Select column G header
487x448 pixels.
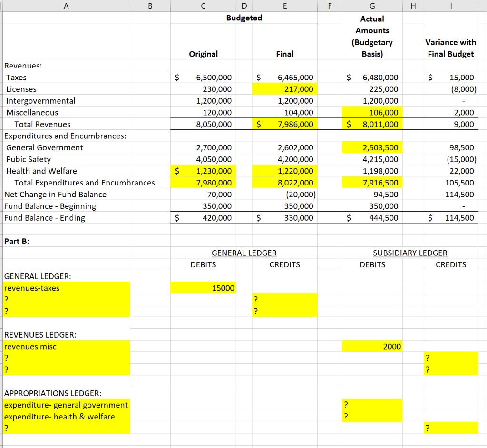[x=372, y=6]
